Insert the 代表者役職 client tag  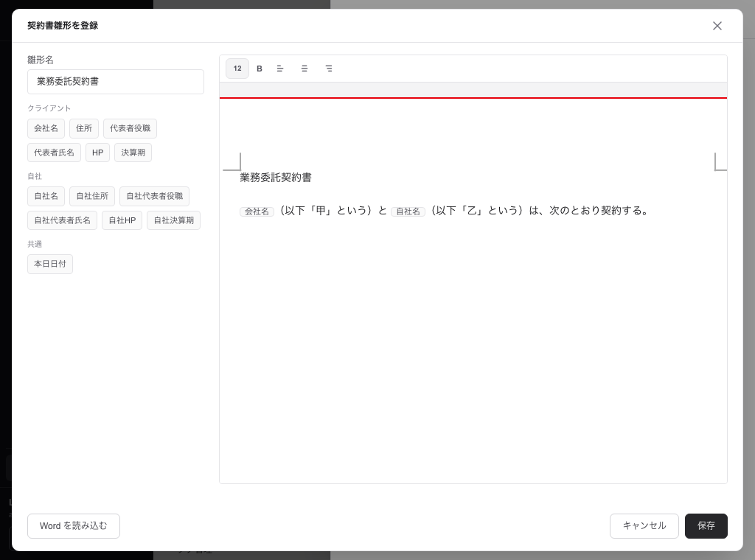pos(130,128)
